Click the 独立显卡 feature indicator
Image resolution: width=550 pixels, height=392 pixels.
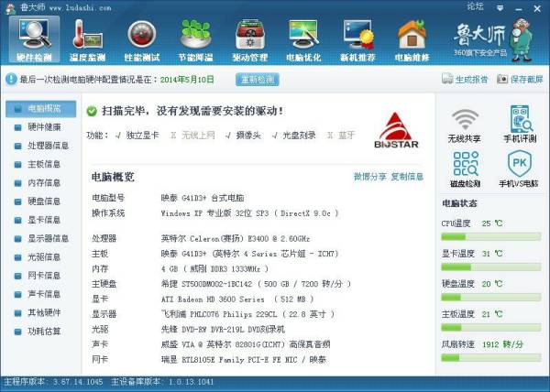point(137,136)
